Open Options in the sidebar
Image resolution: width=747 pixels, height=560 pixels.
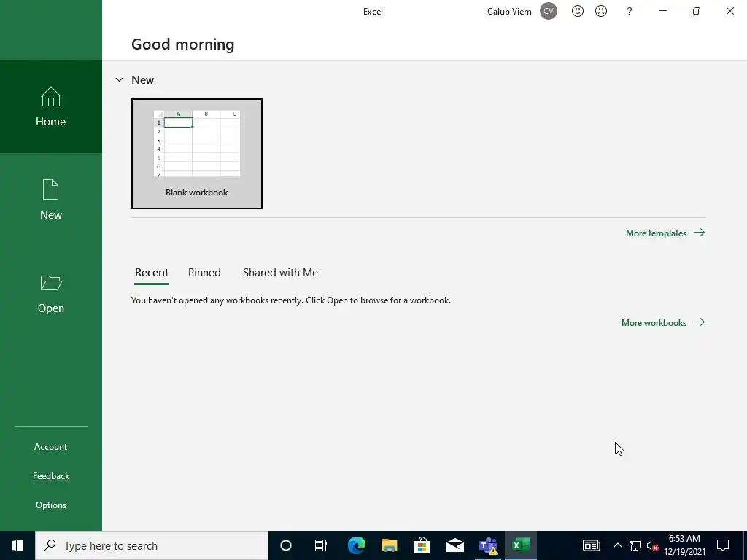pyautogui.click(x=51, y=505)
